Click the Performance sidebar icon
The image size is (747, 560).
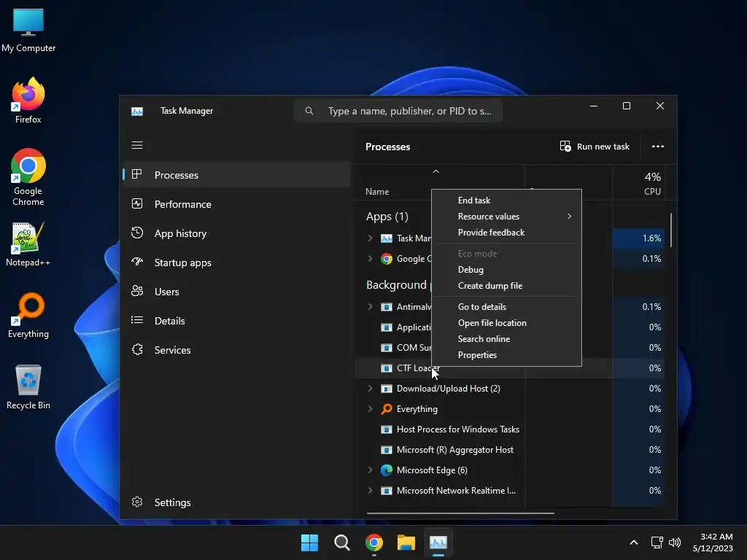(x=137, y=204)
